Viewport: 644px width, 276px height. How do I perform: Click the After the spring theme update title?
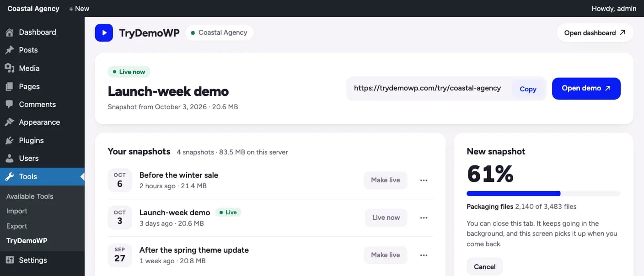[194, 250]
